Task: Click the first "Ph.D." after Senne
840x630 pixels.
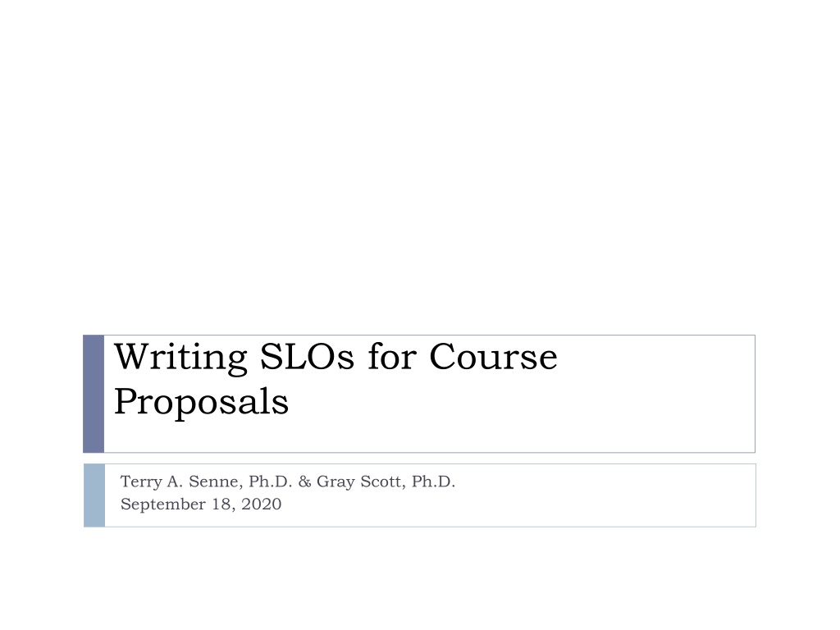Action: coord(271,482)
